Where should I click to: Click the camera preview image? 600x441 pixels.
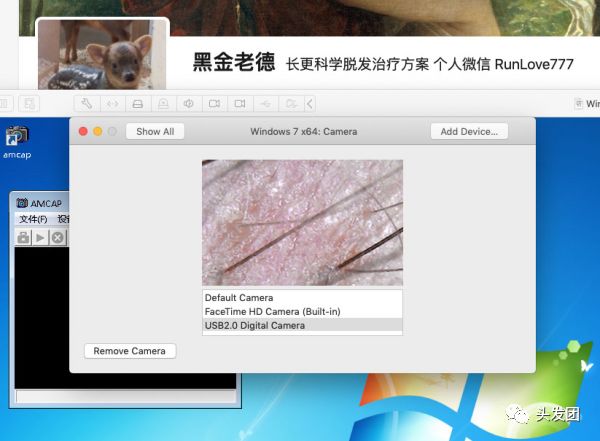point(302,222)
